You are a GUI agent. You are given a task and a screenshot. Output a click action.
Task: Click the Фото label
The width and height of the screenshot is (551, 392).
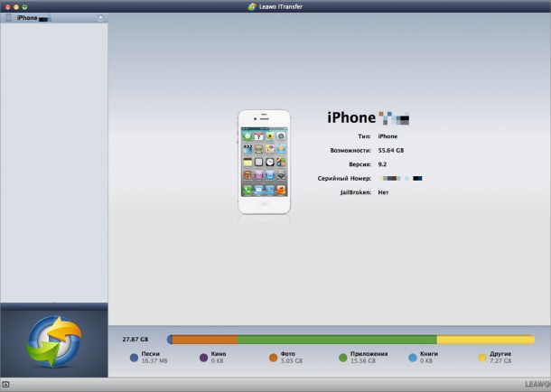tap(288, 354)
